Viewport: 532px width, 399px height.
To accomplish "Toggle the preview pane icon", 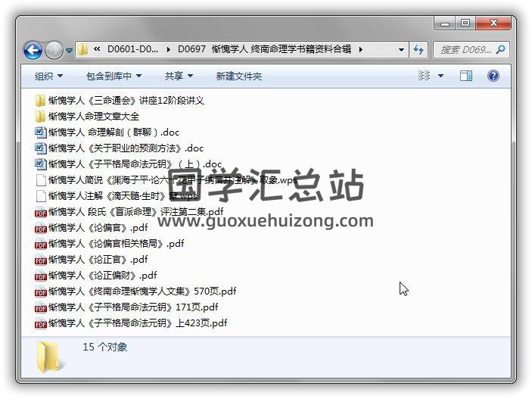I will [x=466, y=76].
